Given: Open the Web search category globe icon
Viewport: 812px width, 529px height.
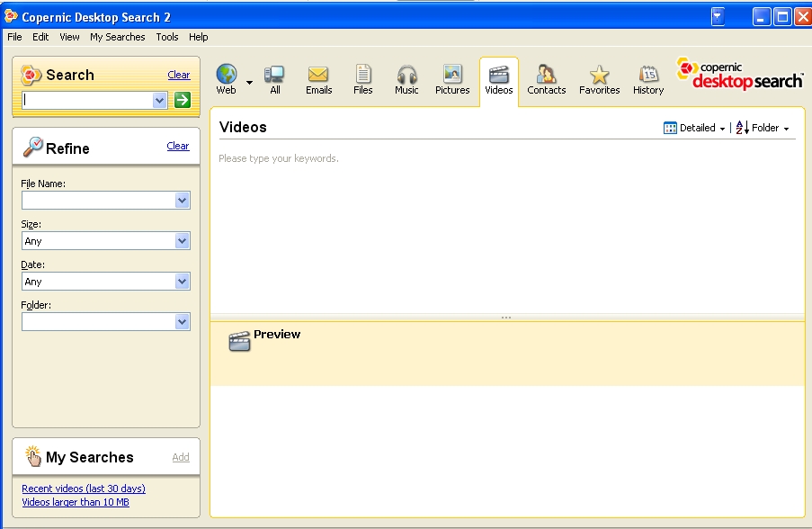Looking at the screenshot, I should (227, 74).
